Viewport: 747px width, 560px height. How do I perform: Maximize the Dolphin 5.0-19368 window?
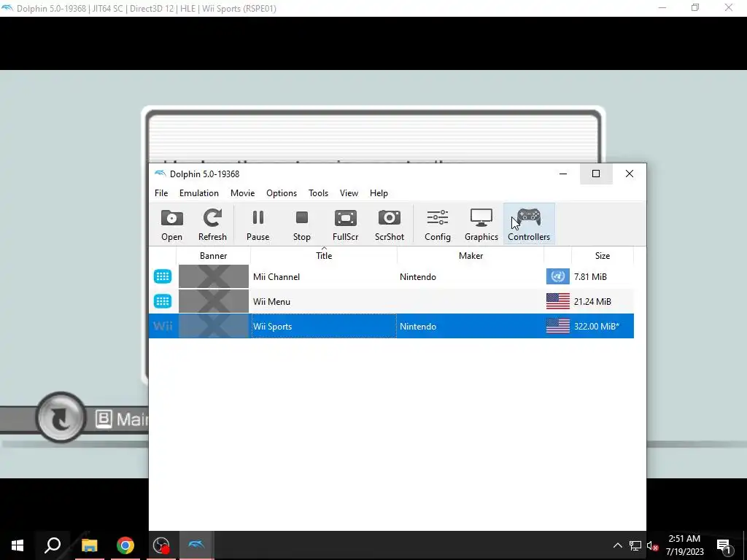tap(596, 174)
